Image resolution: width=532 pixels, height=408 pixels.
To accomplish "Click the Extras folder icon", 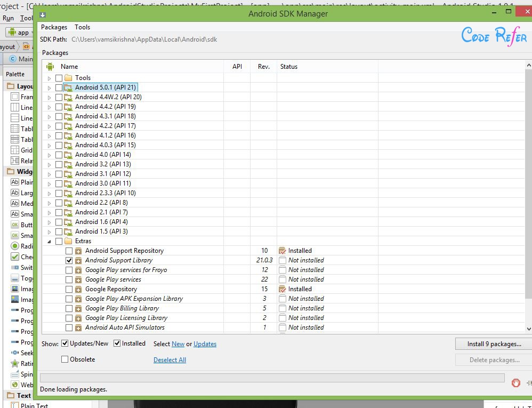I will pos(68,241).
